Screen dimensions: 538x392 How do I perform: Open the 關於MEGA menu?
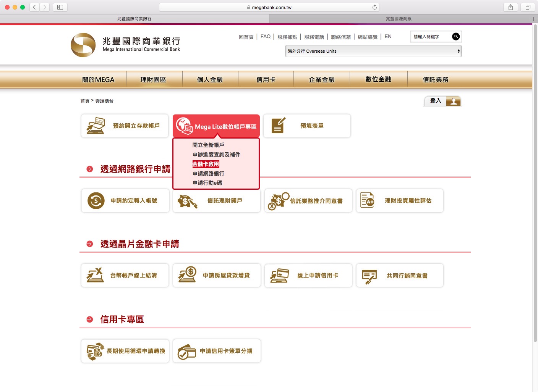point(98,79)
